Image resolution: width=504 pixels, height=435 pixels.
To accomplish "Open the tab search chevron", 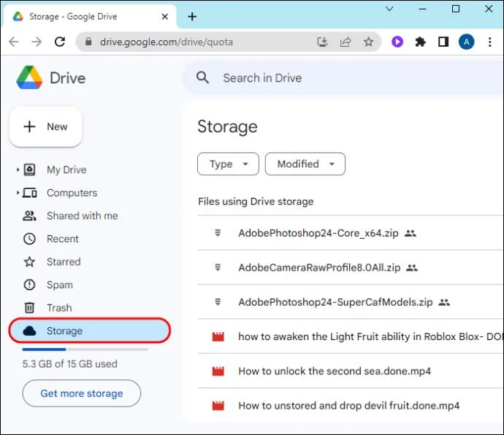I will pos(389,9).
